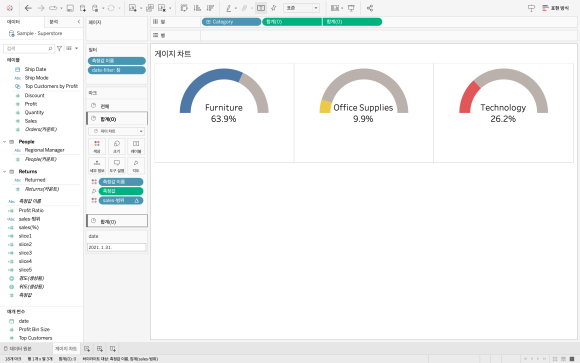Screen dimensions: 580x363
Task: Open the data guide icon
Action: pyautogui.click(x=531, y=8)
